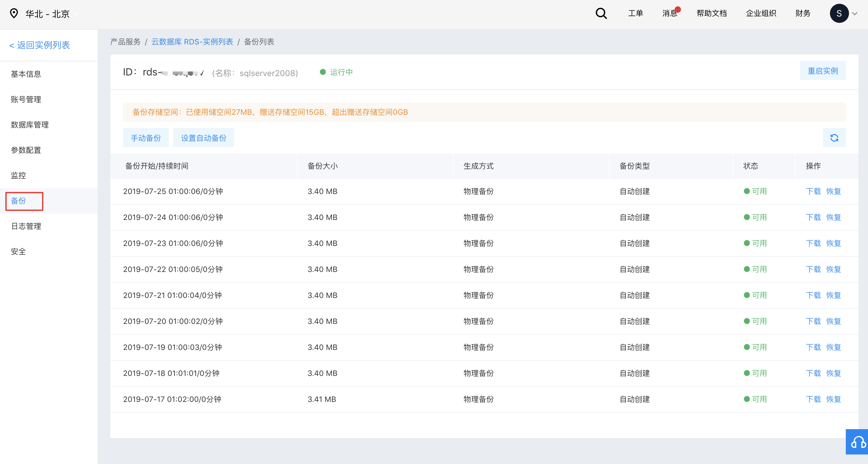868x464 pixels.
Task: Click the 运行中 status label
Action: [x=341, y=72]
